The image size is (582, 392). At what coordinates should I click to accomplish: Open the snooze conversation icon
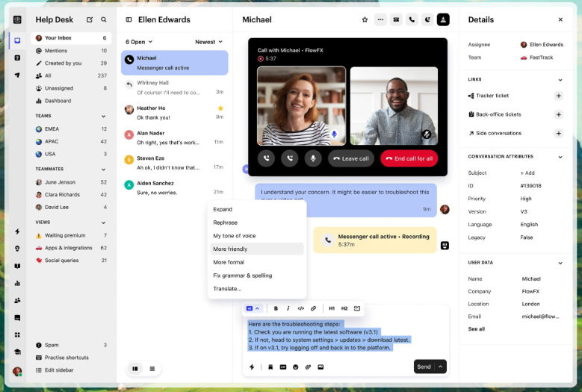pyautogui.click(x=427, y=19)
